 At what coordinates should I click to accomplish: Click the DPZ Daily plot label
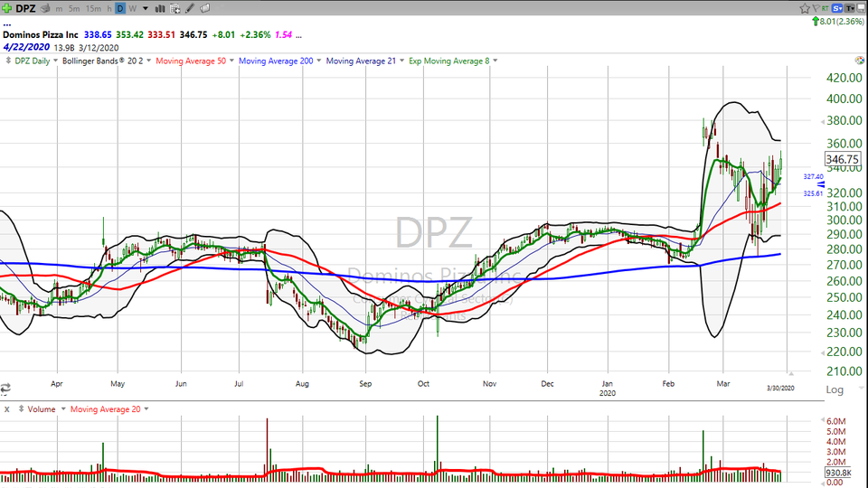(33, 61)
